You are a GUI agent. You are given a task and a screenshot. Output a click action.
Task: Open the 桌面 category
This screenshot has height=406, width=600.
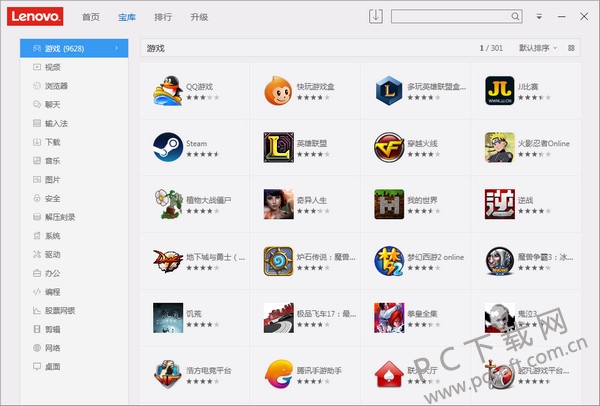click(74, 367)
